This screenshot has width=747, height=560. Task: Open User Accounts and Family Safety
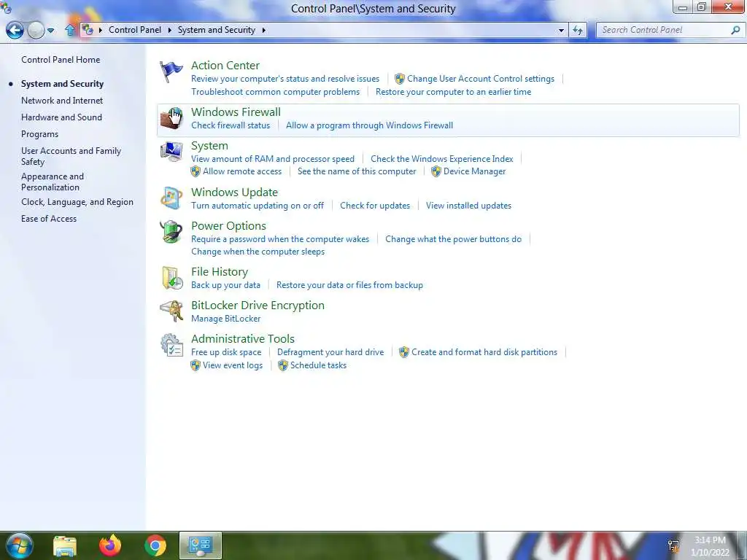pyautogui.click(x=71, y=156)
